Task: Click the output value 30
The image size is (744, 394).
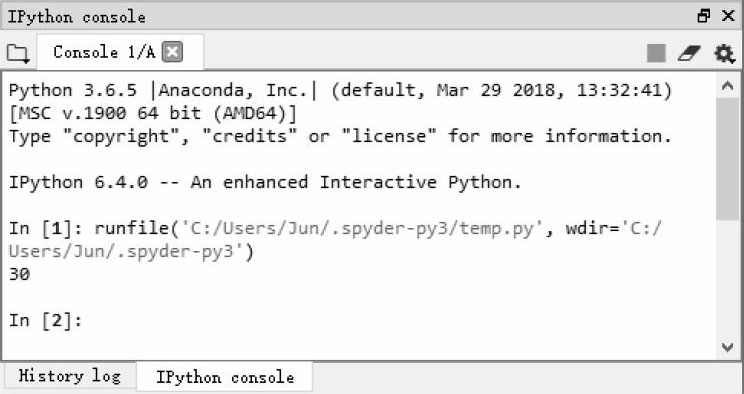Action: 19,274
